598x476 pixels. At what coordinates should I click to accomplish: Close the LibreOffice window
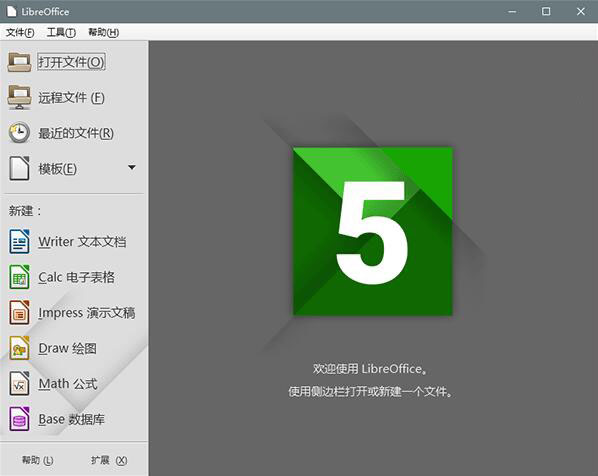(x=581, y=11)
